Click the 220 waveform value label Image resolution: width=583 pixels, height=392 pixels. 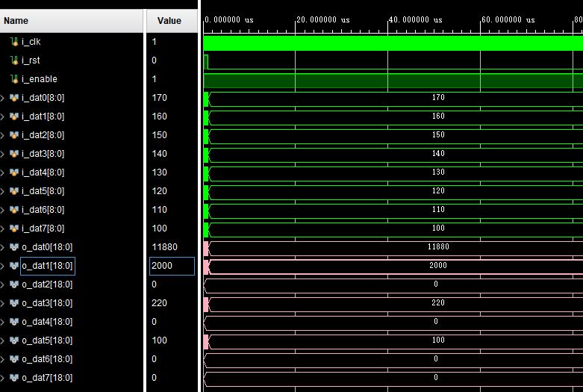point(438,302)
